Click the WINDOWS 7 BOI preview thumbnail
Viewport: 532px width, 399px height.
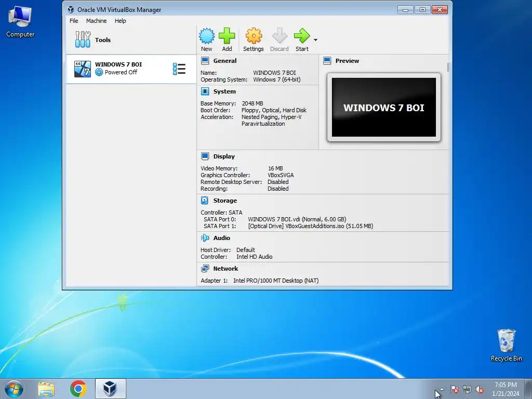[x=384, y=107]
